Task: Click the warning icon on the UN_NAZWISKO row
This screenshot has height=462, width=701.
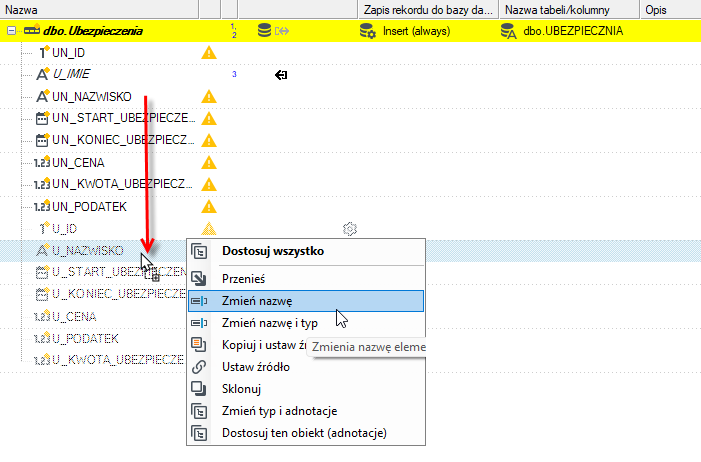Action: point(209,97)
